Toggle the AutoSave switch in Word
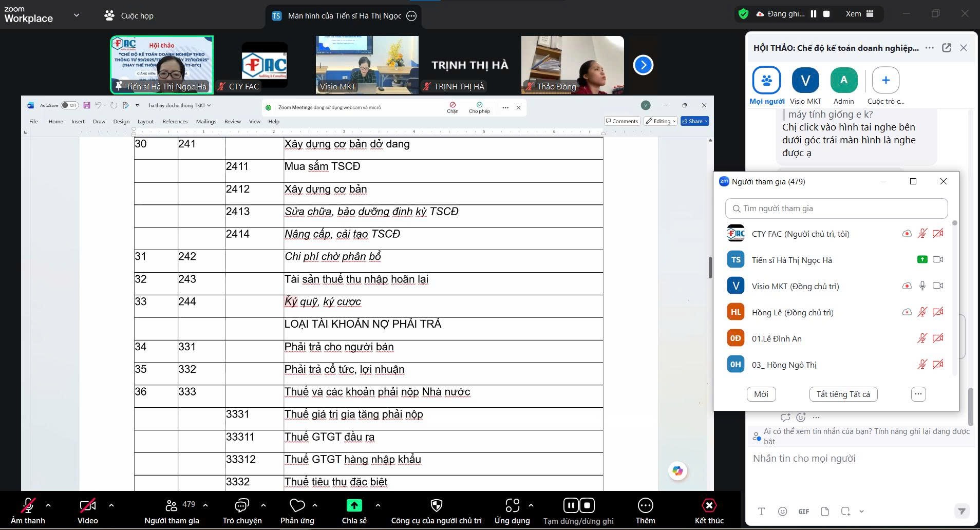 69,105
